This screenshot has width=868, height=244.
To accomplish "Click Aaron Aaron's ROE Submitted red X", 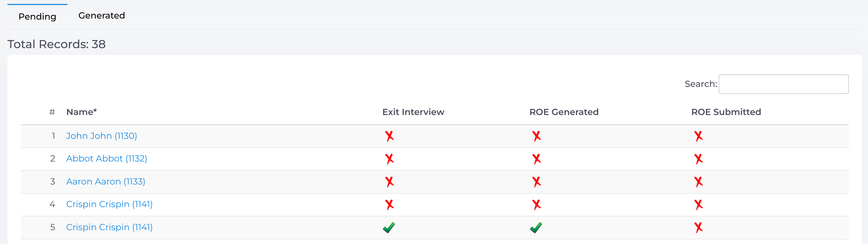I will [698, 182].
